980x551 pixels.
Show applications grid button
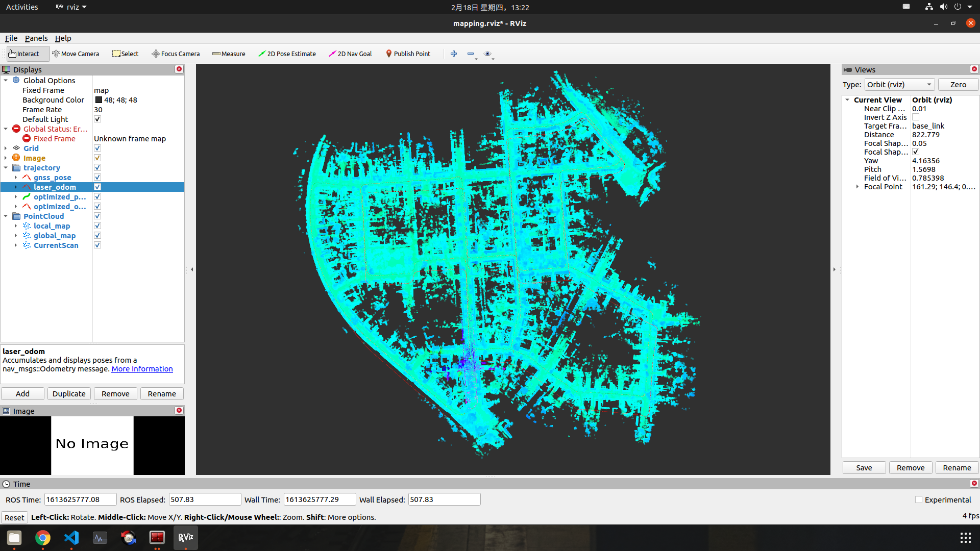[965, 538]
